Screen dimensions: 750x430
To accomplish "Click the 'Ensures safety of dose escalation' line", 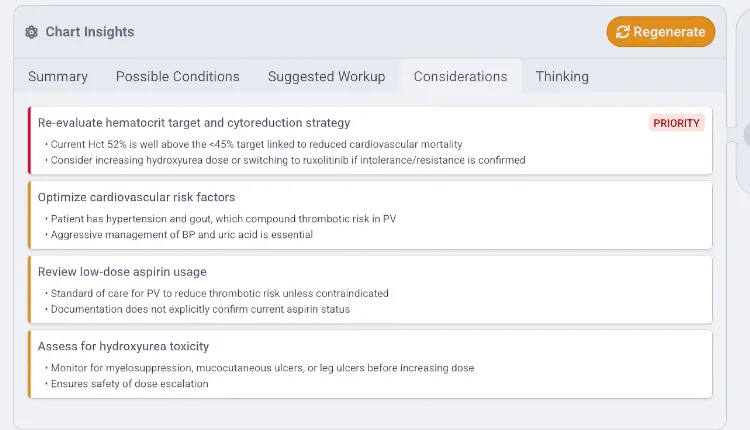I will click(129, 384).
